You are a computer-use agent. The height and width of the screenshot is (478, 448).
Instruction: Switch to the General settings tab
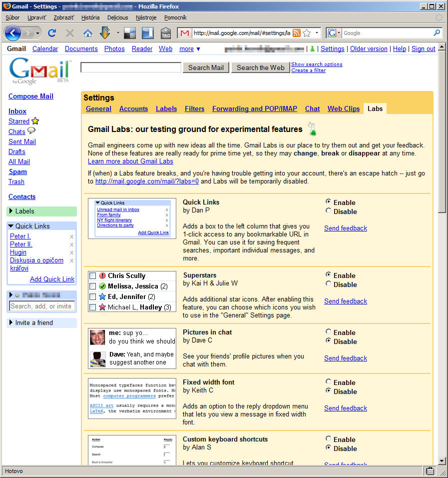click(98, 109)
